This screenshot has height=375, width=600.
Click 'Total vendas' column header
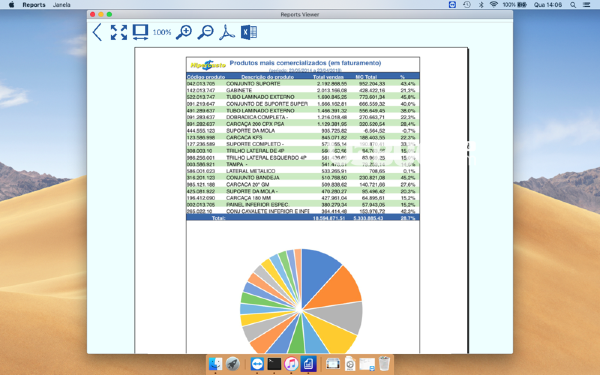point(328,77)
